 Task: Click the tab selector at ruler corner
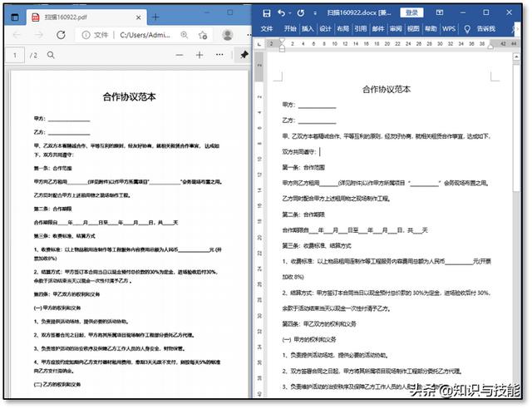point(259,44)
